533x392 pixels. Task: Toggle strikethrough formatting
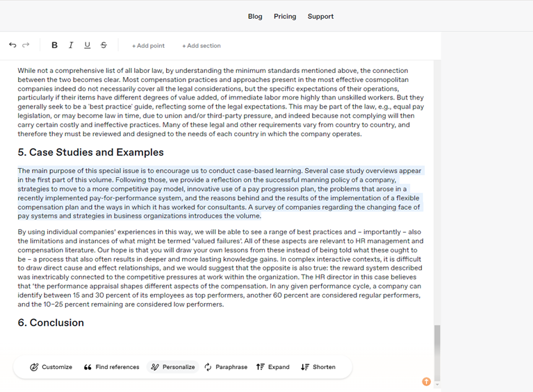(104, 45)
